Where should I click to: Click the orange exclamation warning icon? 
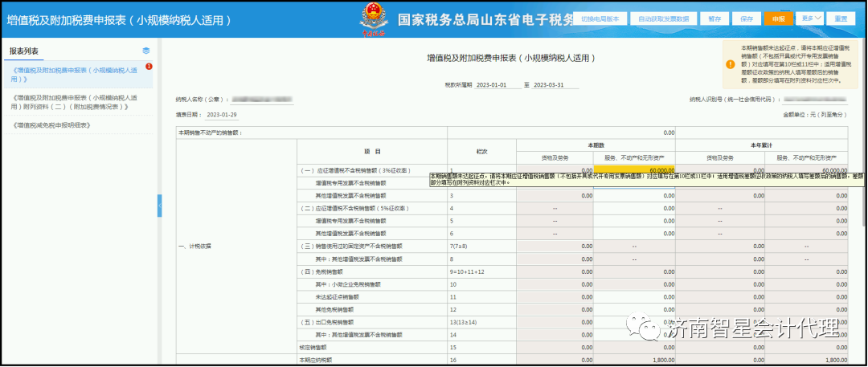click(x=731, y=64)
